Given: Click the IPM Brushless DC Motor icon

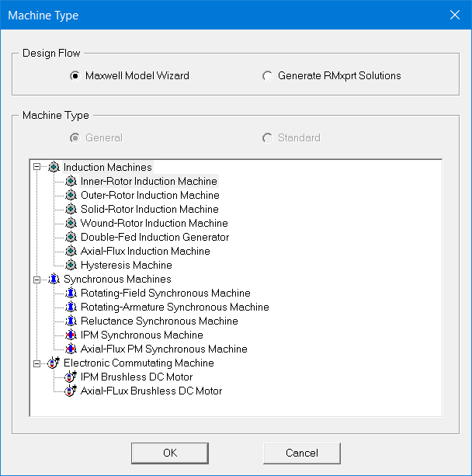Looking at the screenshot, I should click(x=71, y=377).
